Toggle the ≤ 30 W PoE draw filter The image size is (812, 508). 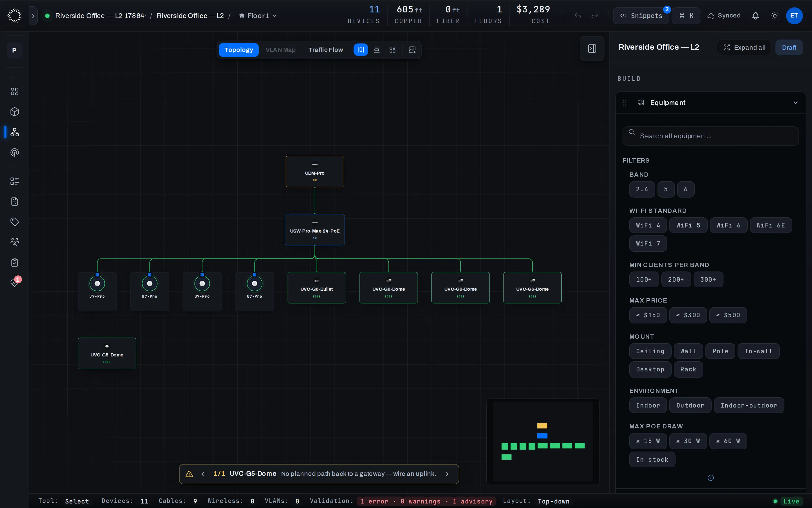688,441
